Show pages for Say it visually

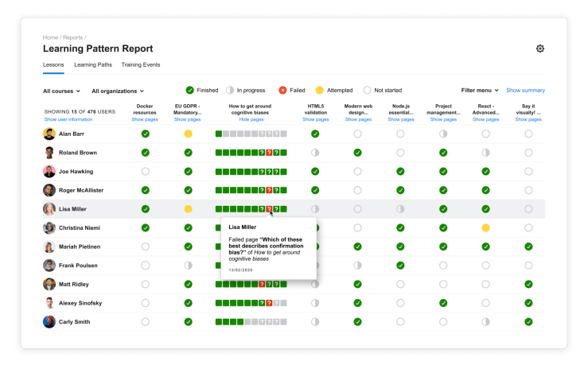(528, 119)
